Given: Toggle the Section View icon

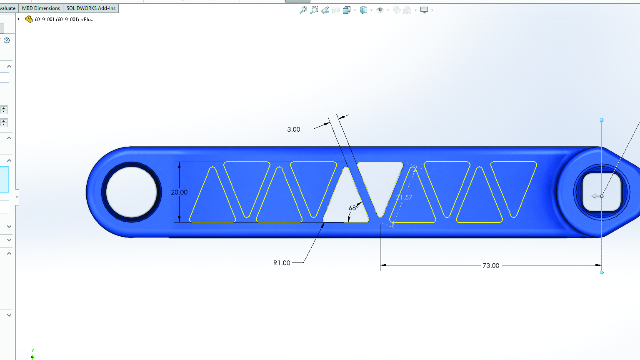Looking at the screenshot, I should (336, 10).
